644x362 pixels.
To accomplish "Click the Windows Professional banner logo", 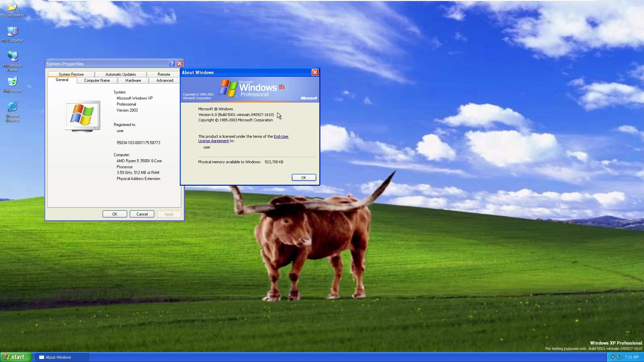I will pos(252,88).
